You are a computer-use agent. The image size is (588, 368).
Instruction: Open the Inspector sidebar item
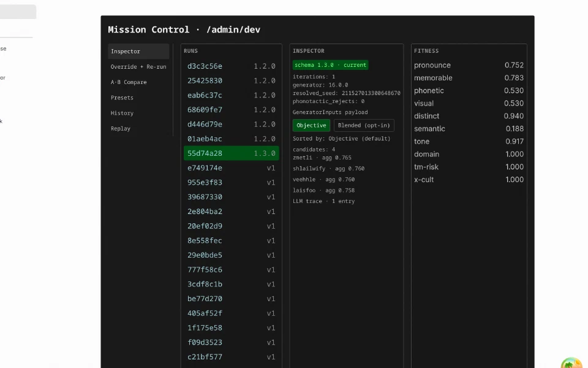pyautogui.click(x=138, y=52)
